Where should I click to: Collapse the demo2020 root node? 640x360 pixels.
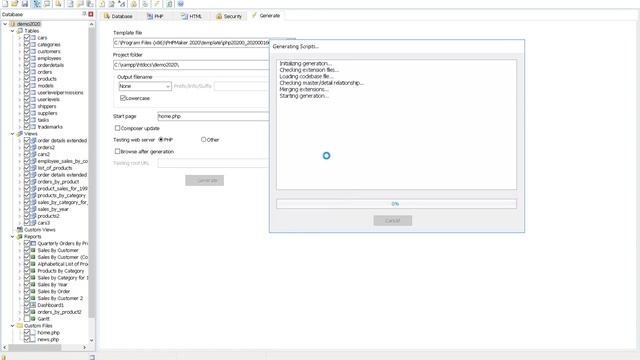coord(5,24)
